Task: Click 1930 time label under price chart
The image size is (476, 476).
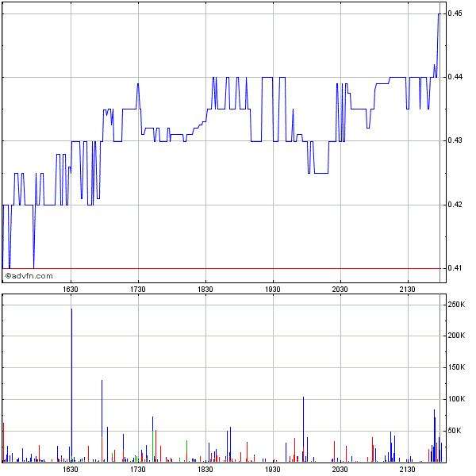Action: (x=273, y=290)
